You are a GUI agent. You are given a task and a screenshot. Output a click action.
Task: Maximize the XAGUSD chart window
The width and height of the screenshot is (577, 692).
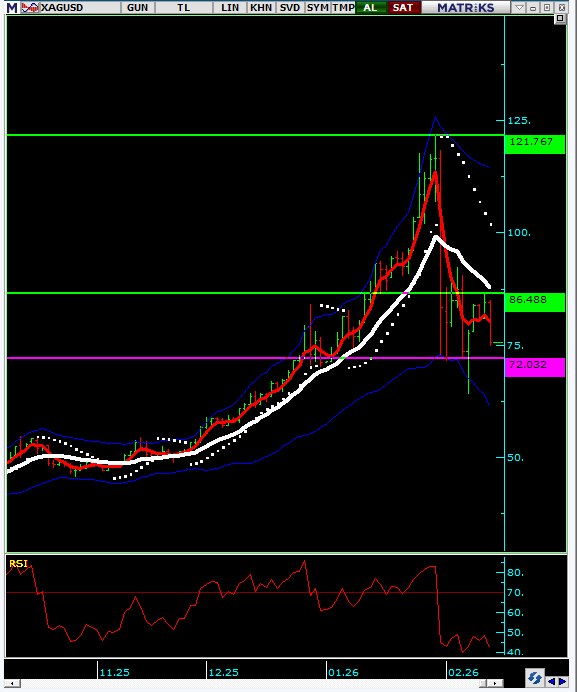click(x=547, y=8)
